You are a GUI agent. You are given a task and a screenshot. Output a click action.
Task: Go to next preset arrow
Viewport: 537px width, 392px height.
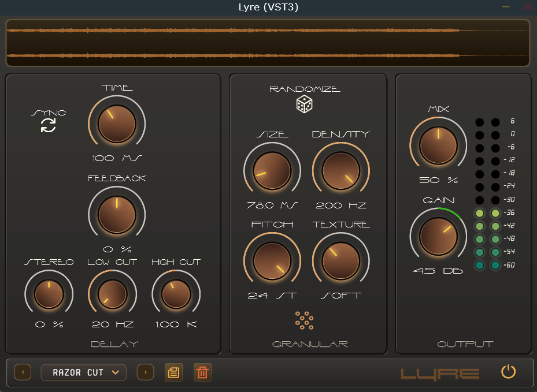point(145,372)
